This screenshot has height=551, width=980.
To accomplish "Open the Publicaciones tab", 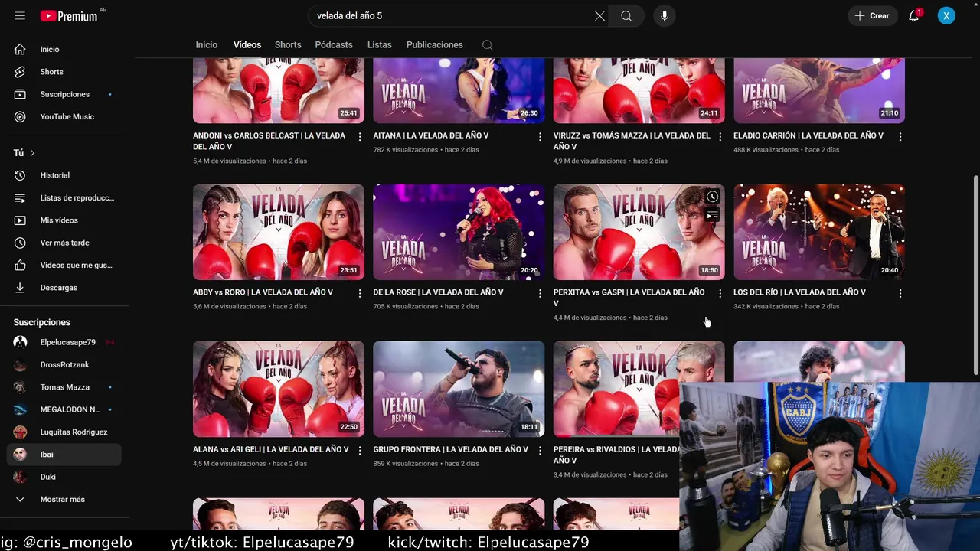I will click(x=435, y=45).
